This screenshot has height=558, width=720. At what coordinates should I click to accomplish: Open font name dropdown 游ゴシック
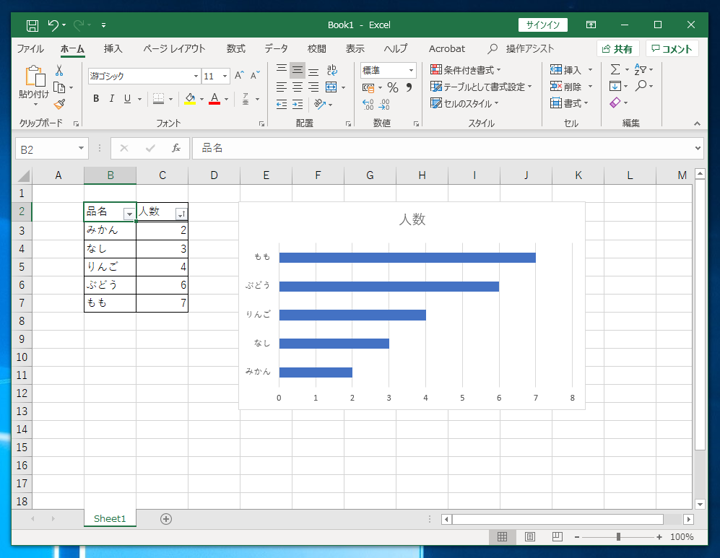pos(196,76)
